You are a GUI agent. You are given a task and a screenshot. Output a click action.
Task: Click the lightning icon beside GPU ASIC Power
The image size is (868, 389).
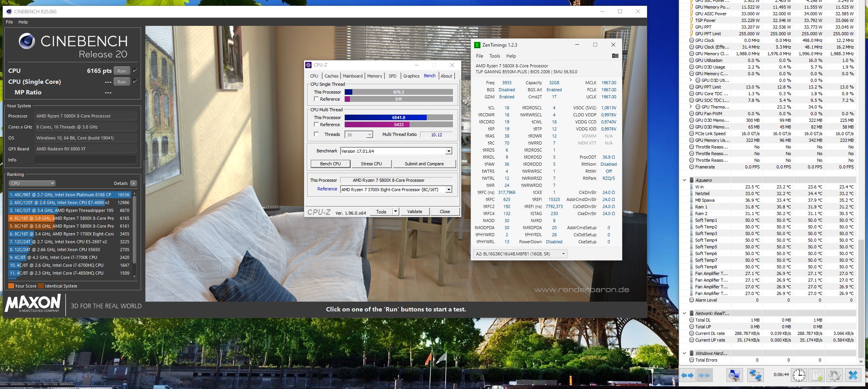pos(692,14)
